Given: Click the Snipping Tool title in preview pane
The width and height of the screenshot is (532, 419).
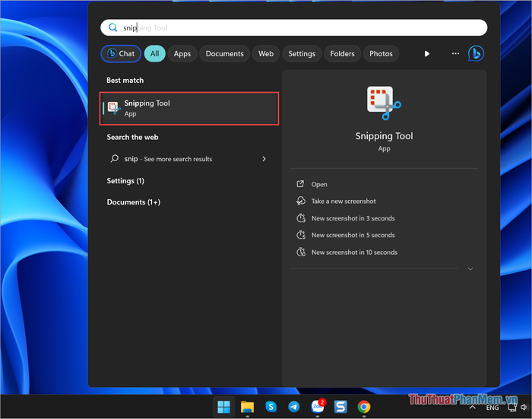Looking at the screenshot, I should tap(384, 136).
